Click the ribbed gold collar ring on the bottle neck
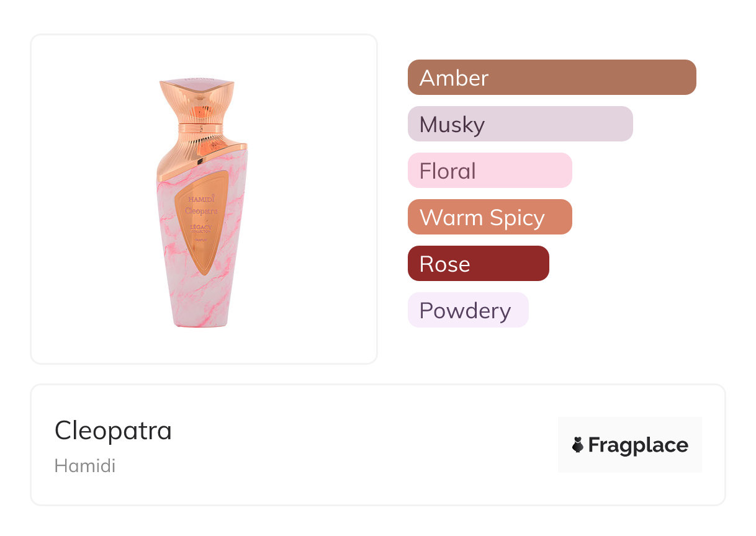This screenshot has height=536, width=756. coord(197,128)
